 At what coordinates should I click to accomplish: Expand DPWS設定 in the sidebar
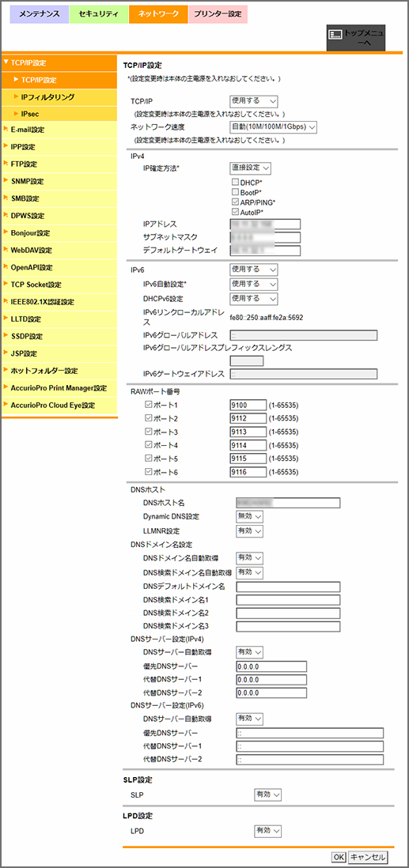coord(59,216)
